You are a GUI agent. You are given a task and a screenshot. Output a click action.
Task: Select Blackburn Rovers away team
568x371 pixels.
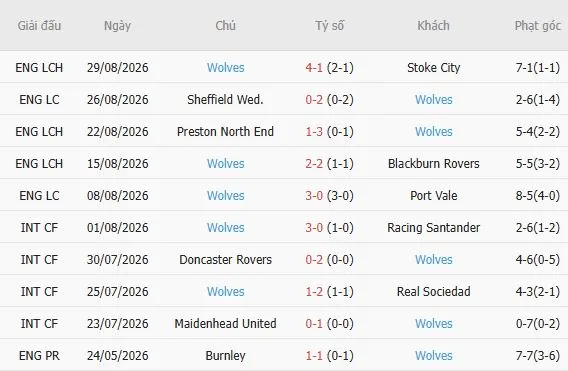434,163
